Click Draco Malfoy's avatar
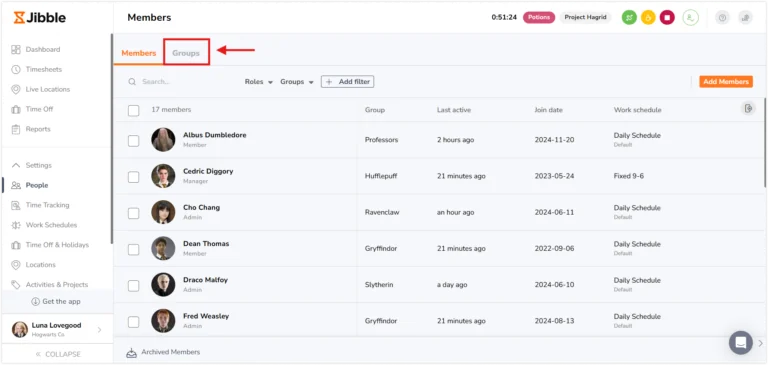The height and width of the screenshot is (365, 768). click(163, 285)
